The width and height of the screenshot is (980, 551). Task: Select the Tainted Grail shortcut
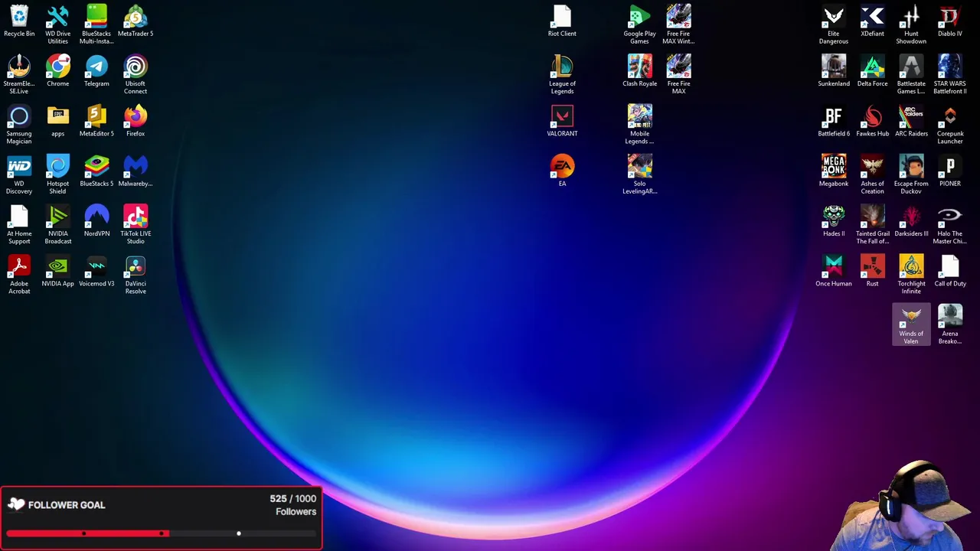tap(873, 216)
